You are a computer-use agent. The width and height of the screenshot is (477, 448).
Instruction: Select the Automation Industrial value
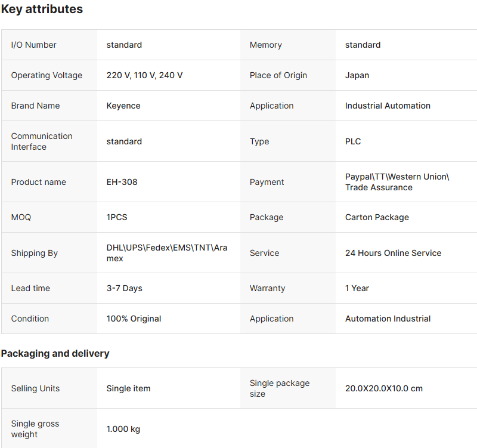388,319
